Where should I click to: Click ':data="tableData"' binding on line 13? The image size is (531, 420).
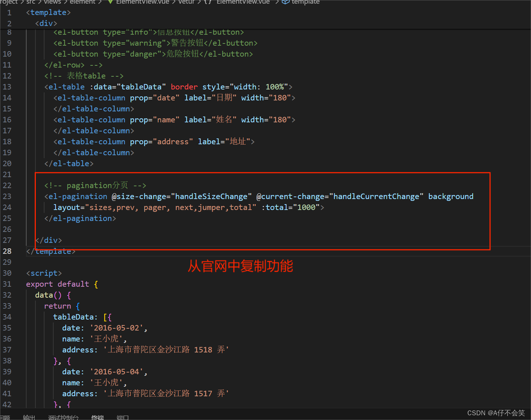pyautogui.click(x=128, y=87)
